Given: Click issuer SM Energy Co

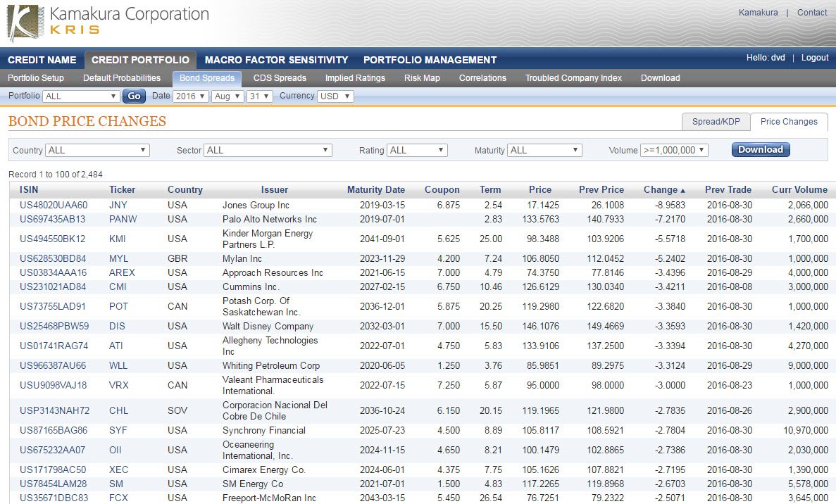Looking at the screenshot, I should (x=253, y=484).
